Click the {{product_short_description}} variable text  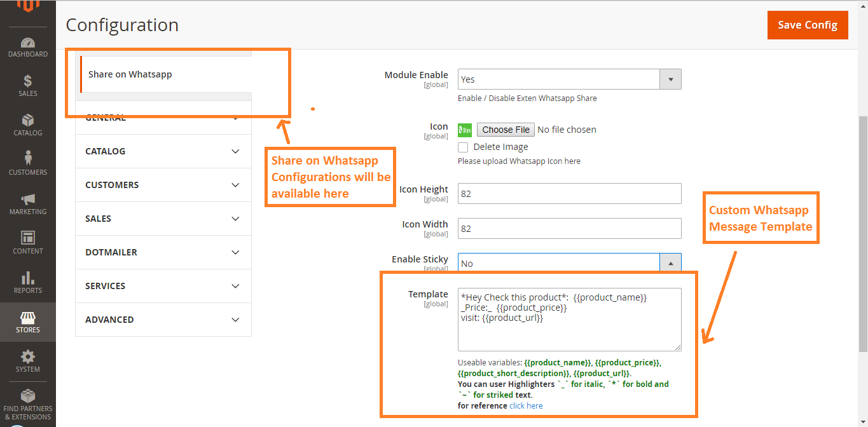514,374
